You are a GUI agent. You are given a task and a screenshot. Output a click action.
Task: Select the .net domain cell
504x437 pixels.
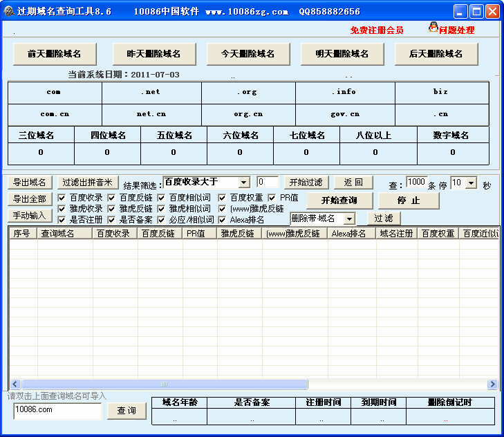click(x=151, y=93)
